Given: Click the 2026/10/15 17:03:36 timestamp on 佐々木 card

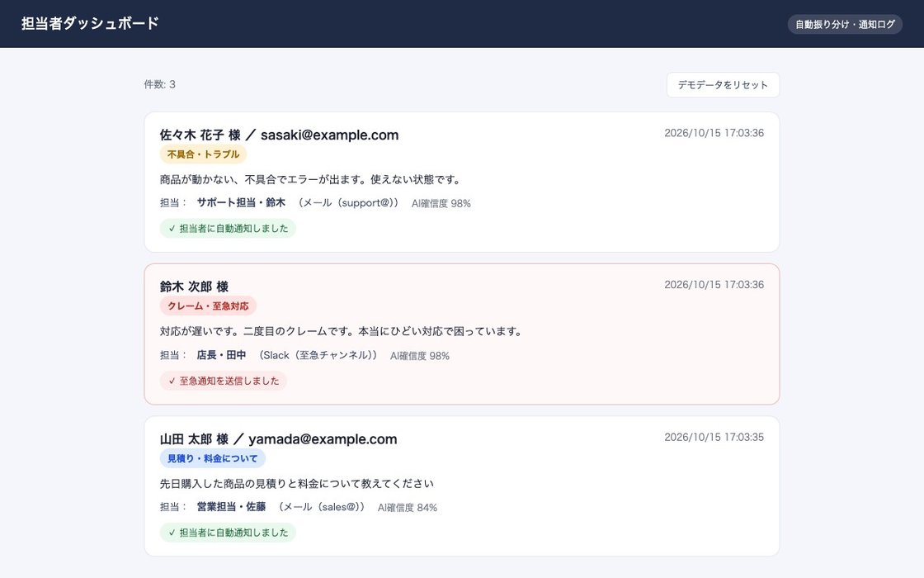Looking at the screenshot, I should pos(714,133).
